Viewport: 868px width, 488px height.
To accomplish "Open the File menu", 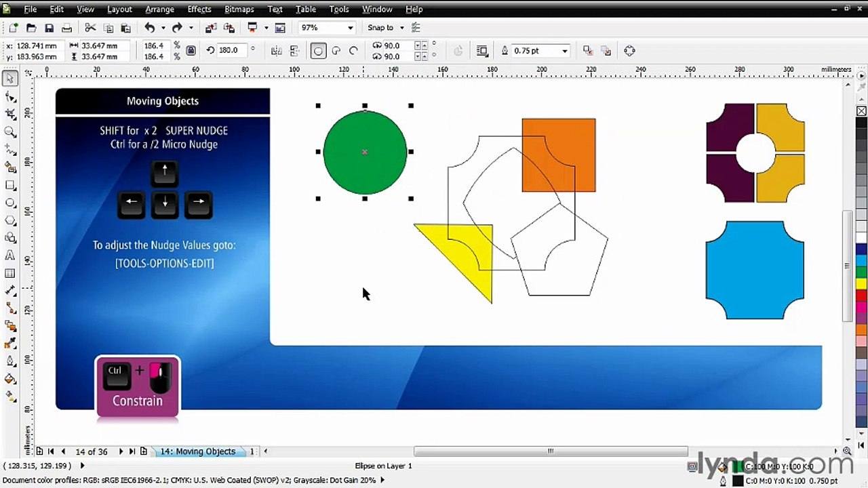I will click(31, 9).
